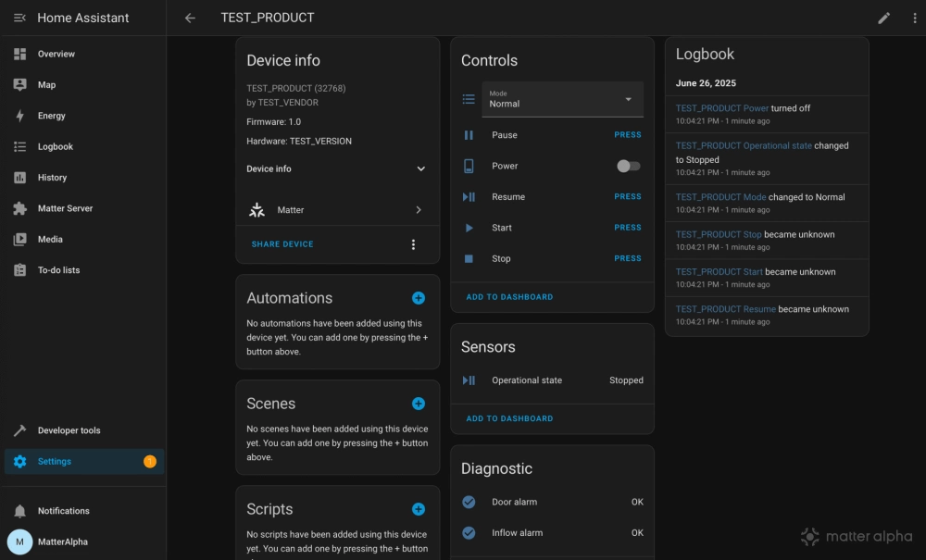This screenshot has width=926, height=560.
Task: Click Add to Dashboard under Controls
Action: (x=509, y=297)
